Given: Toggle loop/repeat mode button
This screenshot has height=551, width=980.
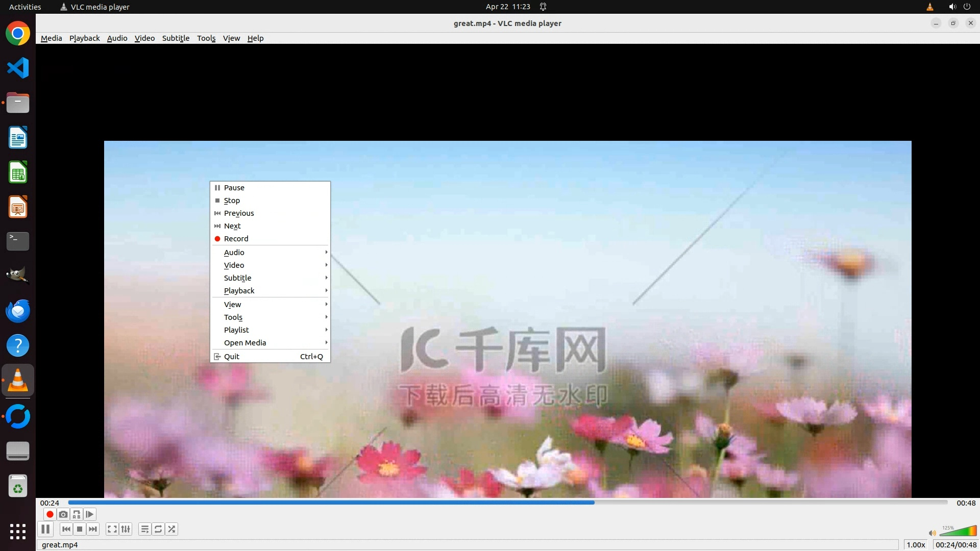Looking at the screenshot, I should pyautogui.click(x=158, y=529).
